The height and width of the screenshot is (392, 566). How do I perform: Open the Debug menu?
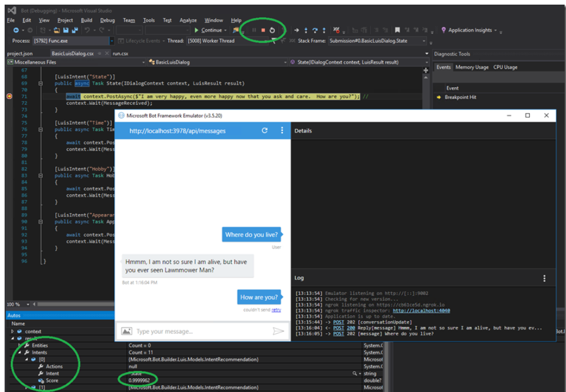pyautogui.click(x=107, y=20)
